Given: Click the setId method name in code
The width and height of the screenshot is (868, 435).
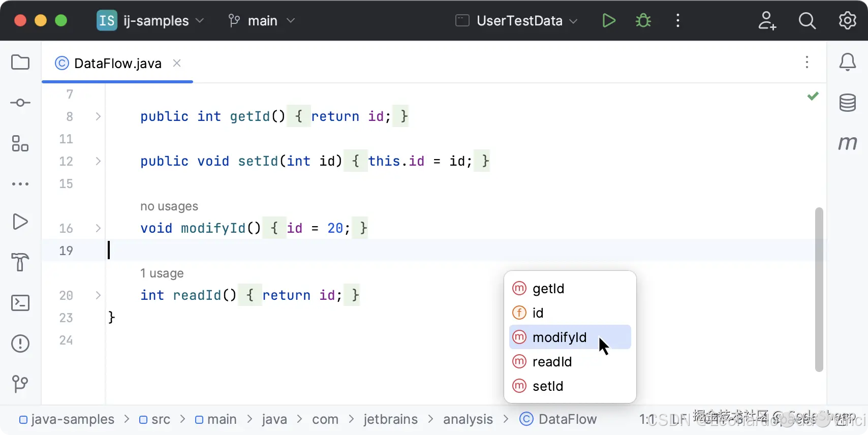Looking at the screenshot, I should 258,161.
